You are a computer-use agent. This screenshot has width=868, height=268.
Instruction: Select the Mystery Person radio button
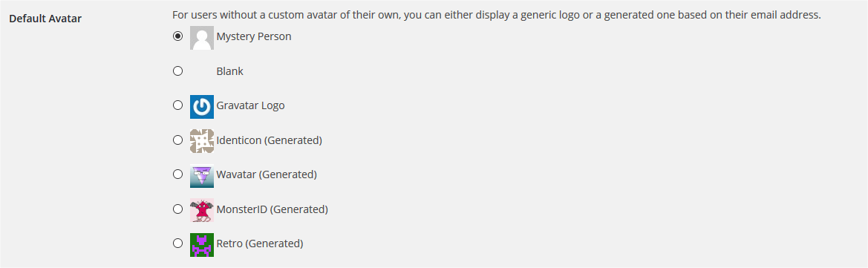pos(177,36)
